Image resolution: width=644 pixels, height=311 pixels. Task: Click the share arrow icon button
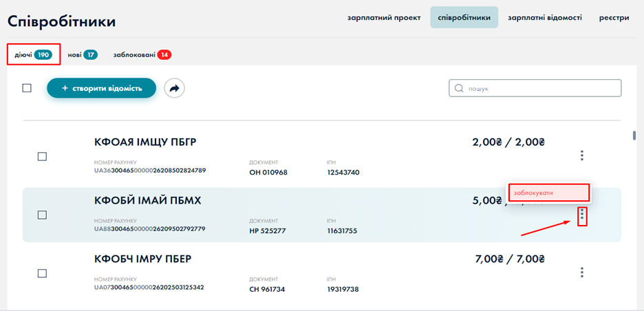(x=175, y=88)
